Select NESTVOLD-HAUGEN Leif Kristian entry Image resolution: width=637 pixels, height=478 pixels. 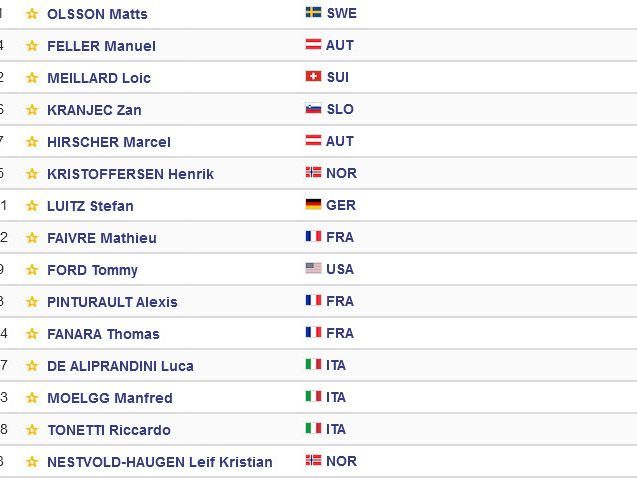(x=160, y=462)
